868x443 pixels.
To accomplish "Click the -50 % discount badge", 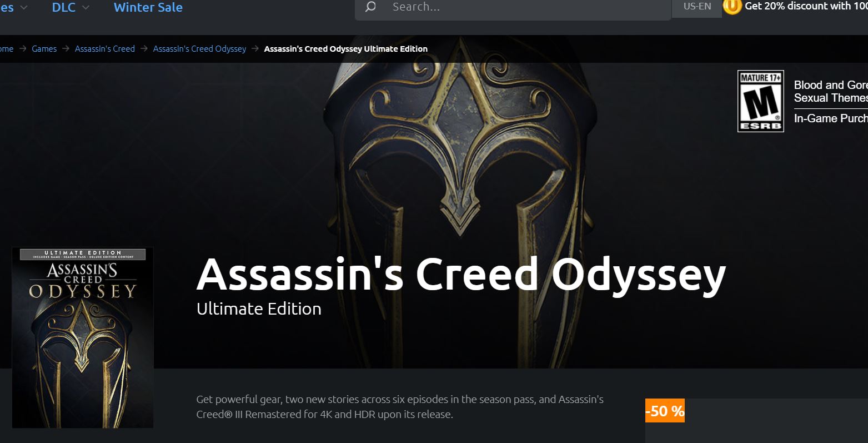I will point(665,411).
